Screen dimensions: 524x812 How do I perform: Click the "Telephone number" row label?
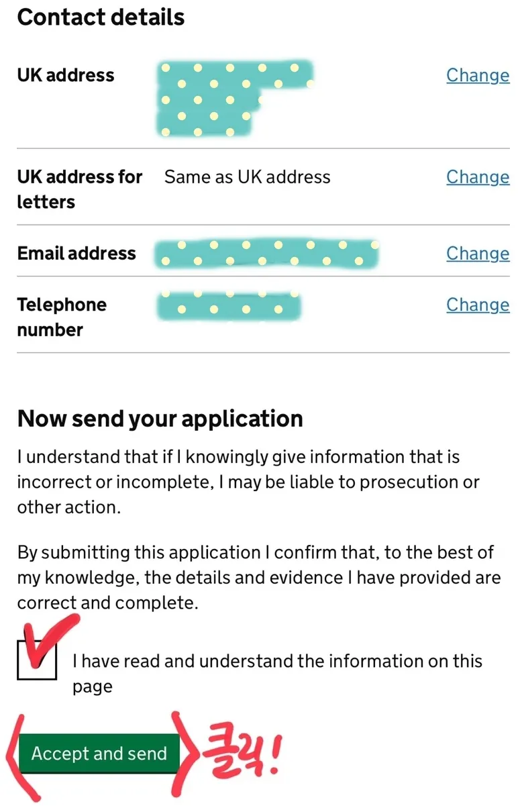click(62, 317)
